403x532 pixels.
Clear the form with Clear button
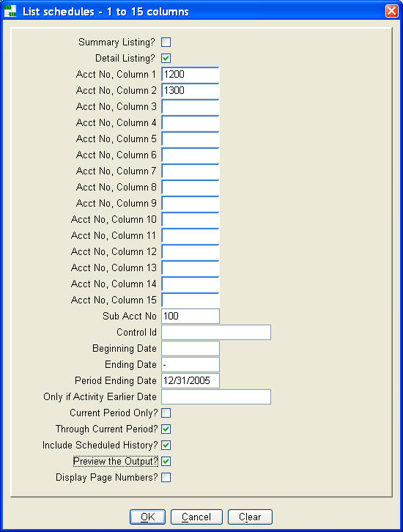[250, 517]
